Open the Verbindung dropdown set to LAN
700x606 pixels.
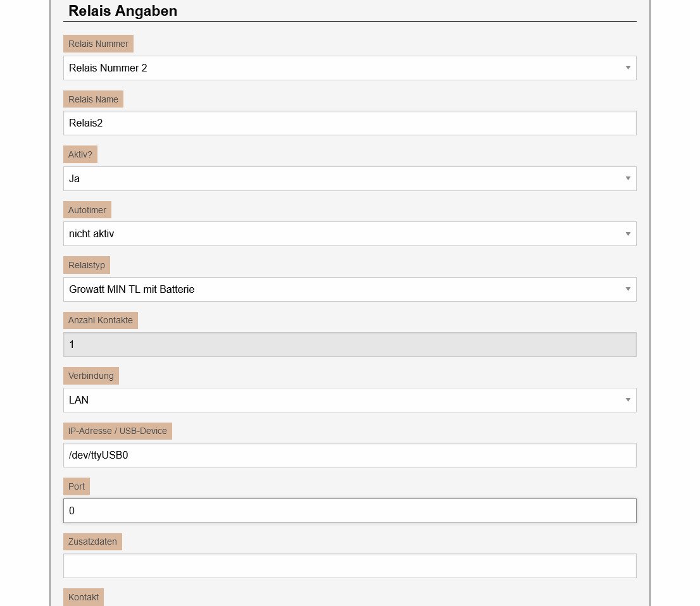349,400
